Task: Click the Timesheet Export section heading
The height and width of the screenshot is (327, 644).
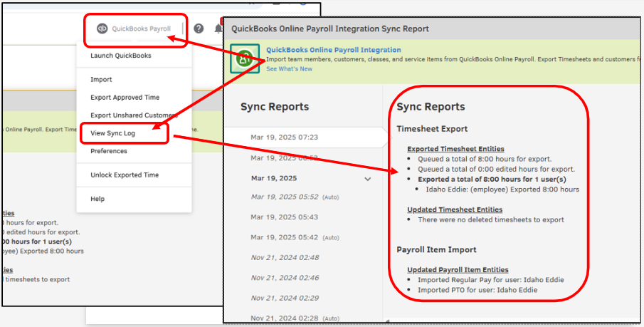Action: [432, 129]
